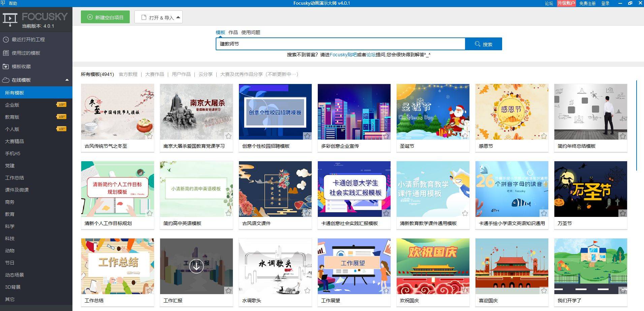
Task: Click the download arrow on 工作汇报 template
Action: coord(196,266)
